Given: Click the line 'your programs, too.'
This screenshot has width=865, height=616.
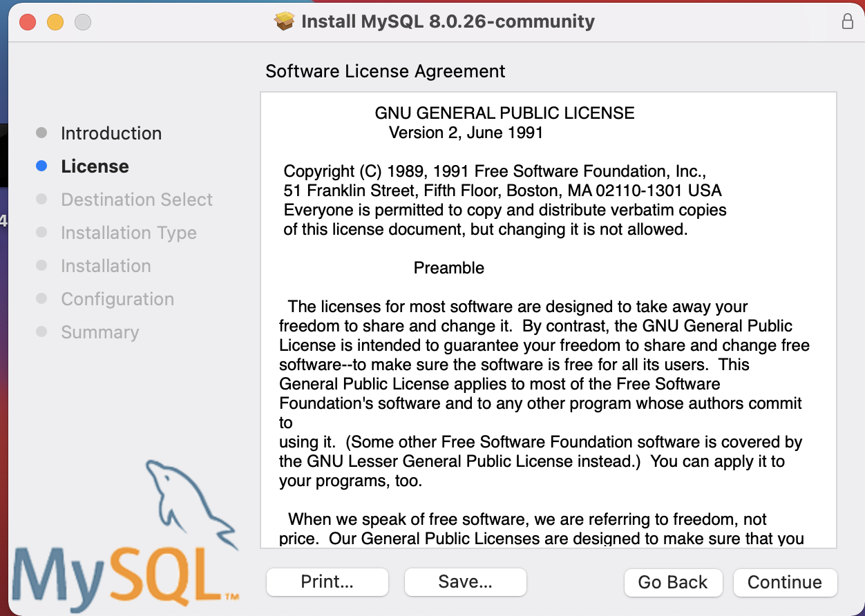Looking at the screenshot, I should (x=350, y=481).
